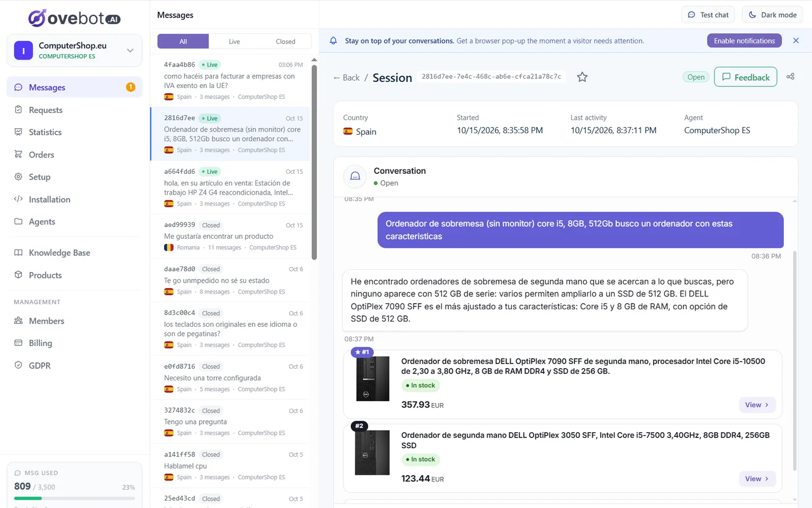
Task: View the DELL OptiPlex 7090 product
Action: point(757,405)
